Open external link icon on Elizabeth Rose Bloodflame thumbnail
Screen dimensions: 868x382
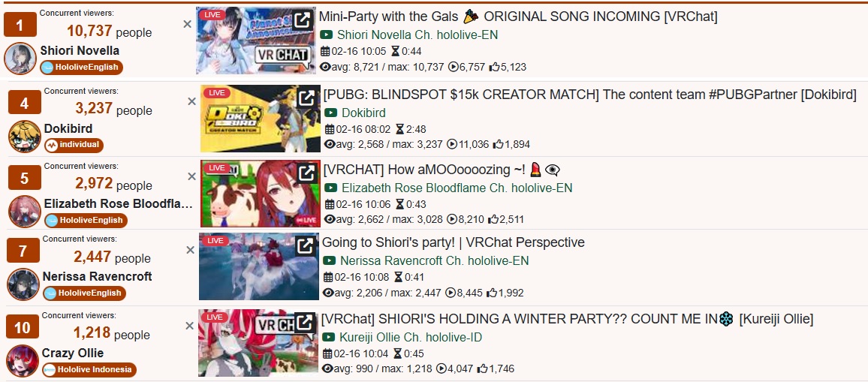coord(306,173)
